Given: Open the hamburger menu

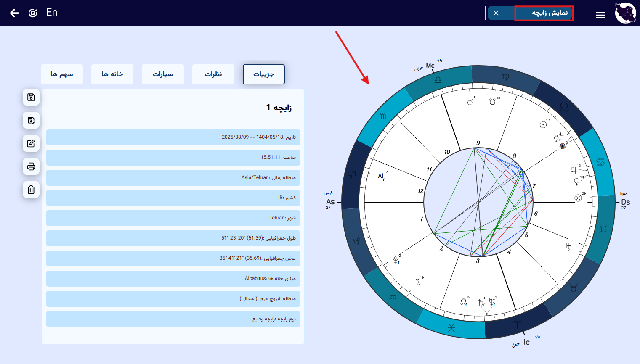Looking at the screenshot, I should click(600, 15).
